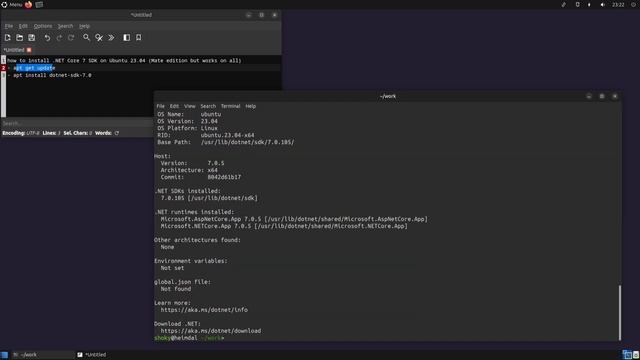640x360 pixels.
Task: Maximize the *Untitled editor window
Action: [262, 15]
